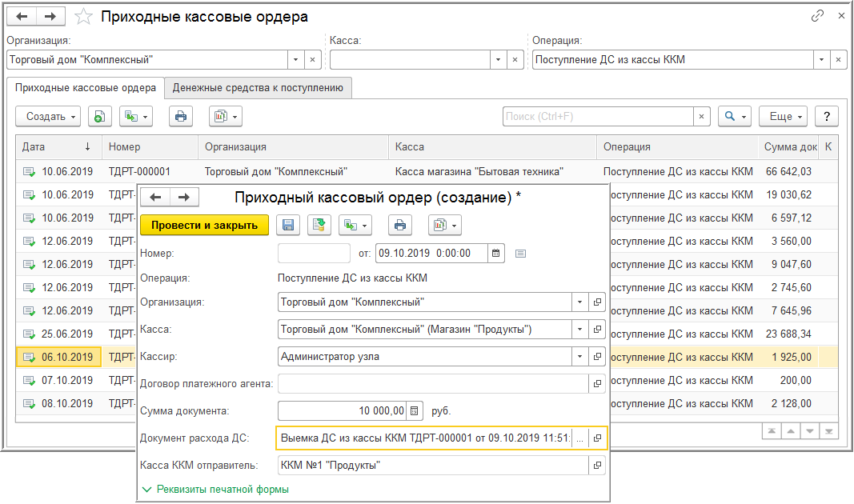Screen dimensions: 854x504
Task: Select the row dated 10.06.2019 ТДРТ-000001
Action: pyautogui.click(x=427, y=171)
